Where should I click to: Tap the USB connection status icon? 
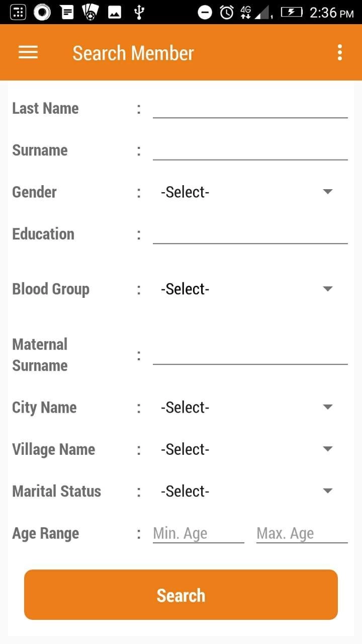139,12
